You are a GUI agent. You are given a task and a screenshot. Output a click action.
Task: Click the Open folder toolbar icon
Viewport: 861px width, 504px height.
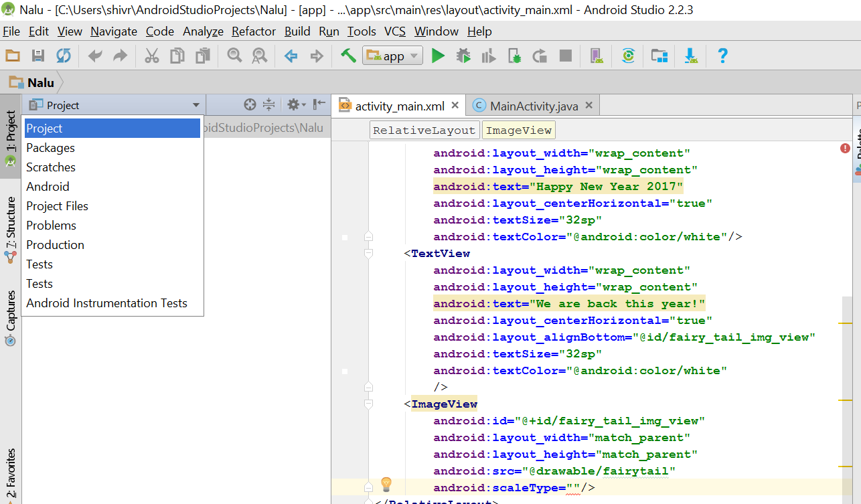[13, 56]
